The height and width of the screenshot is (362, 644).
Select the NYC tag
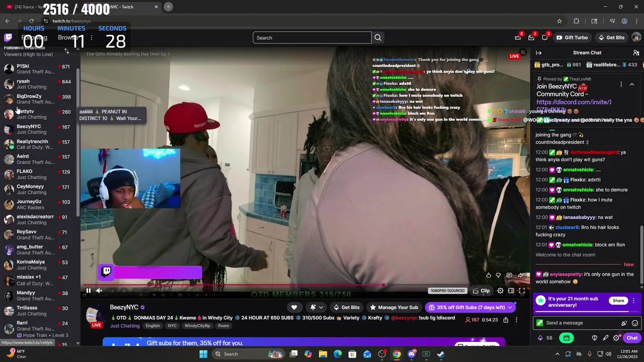(172, 326)
